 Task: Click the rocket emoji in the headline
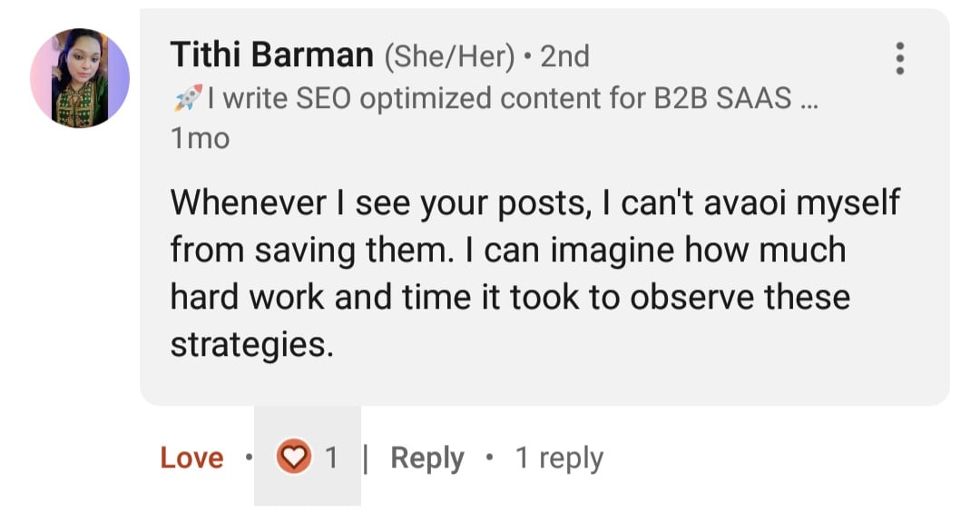(x=186, y=98)
